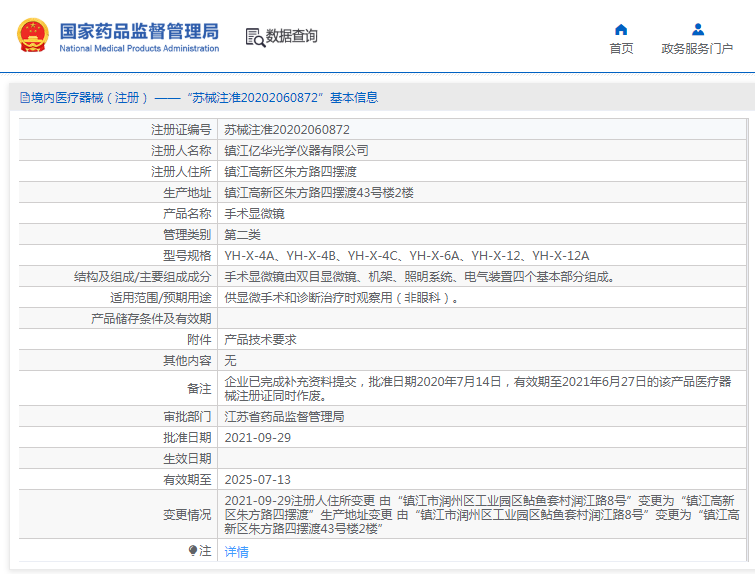Click the product name 手术显微镜
The image size is (755, 574).
[255, 214]
